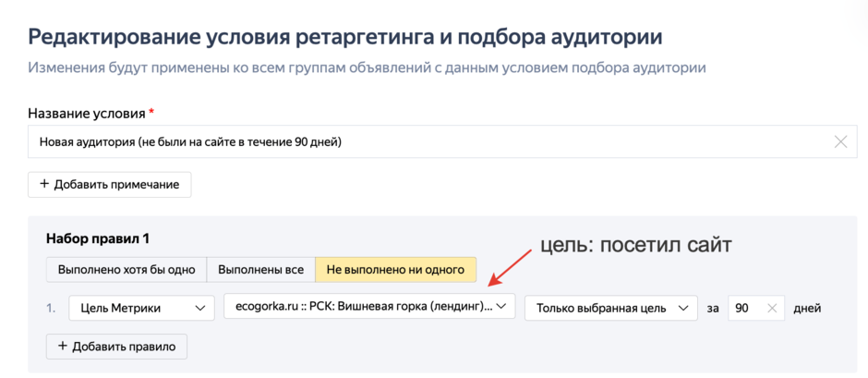868x378 pixels.
Task: Open the 'Цель Метрики' rule type dropdown
Action: click(x=141, y=309)
